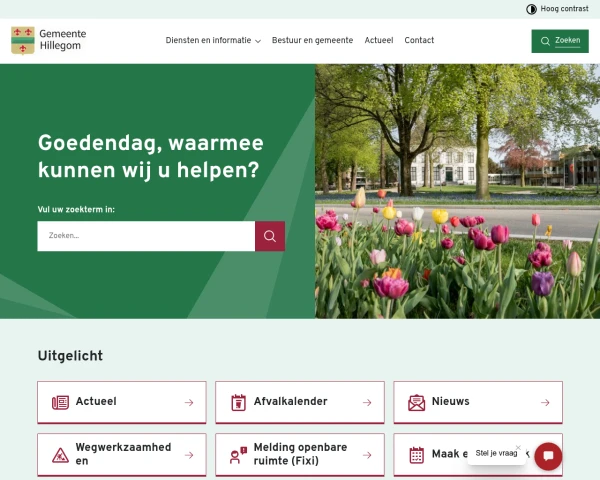Expand Diensten en informatie menu
The height and width of the screenshot is (480, 600).
click(x=213, y=40)
